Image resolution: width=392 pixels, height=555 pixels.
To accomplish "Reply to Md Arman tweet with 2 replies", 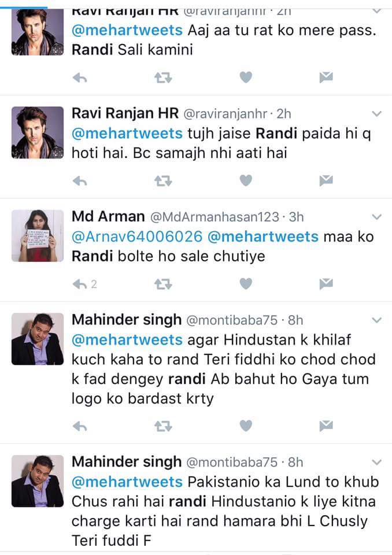I will pyautogui.click(x=84, y=284).
